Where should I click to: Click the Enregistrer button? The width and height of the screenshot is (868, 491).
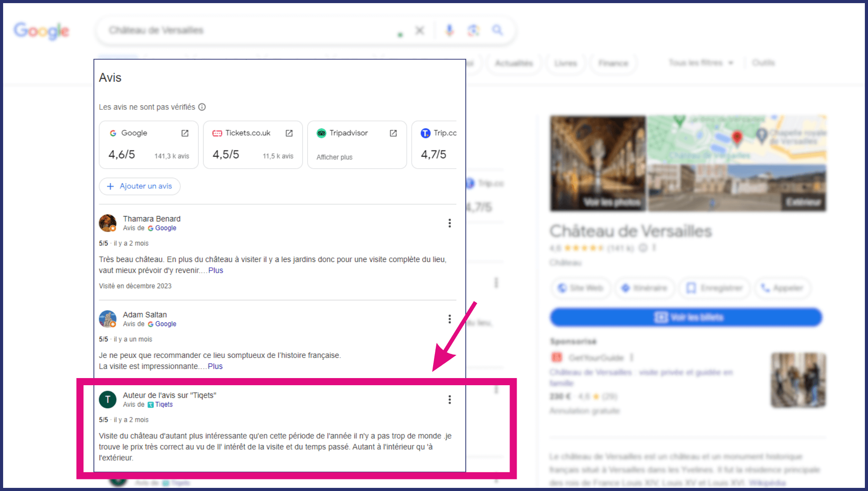pos(714,288)
